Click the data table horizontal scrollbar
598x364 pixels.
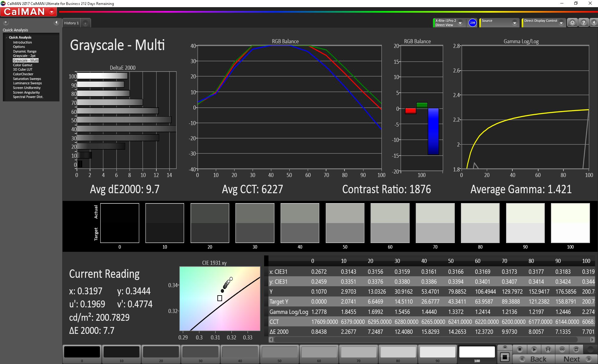tap(425, 340)
